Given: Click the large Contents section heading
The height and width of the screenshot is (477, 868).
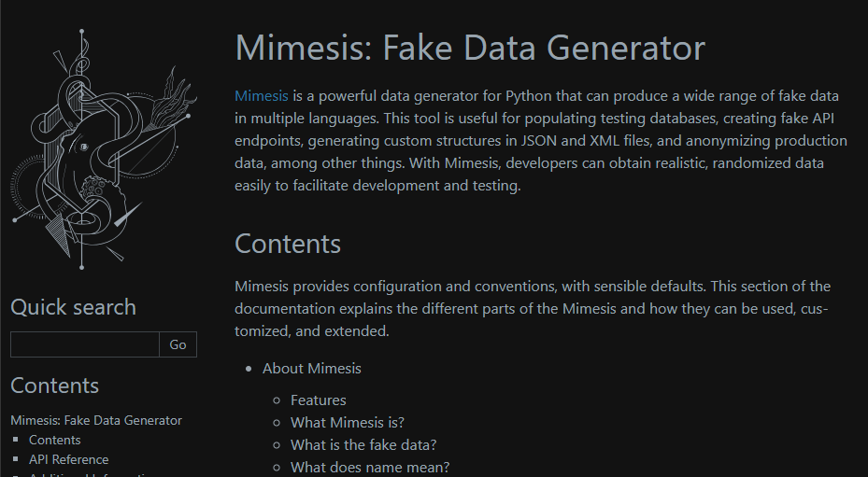Looking at the screenshot, I should 288,244.
